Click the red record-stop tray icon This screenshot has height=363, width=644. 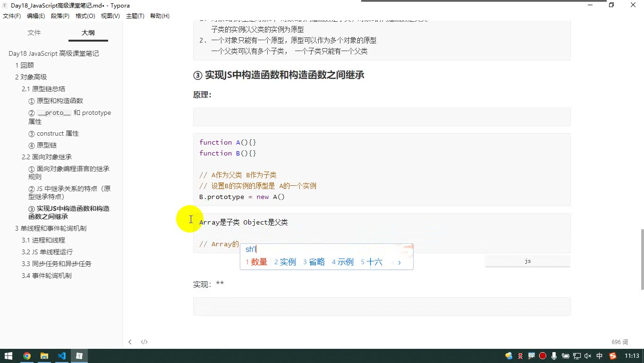coord(542,356)
